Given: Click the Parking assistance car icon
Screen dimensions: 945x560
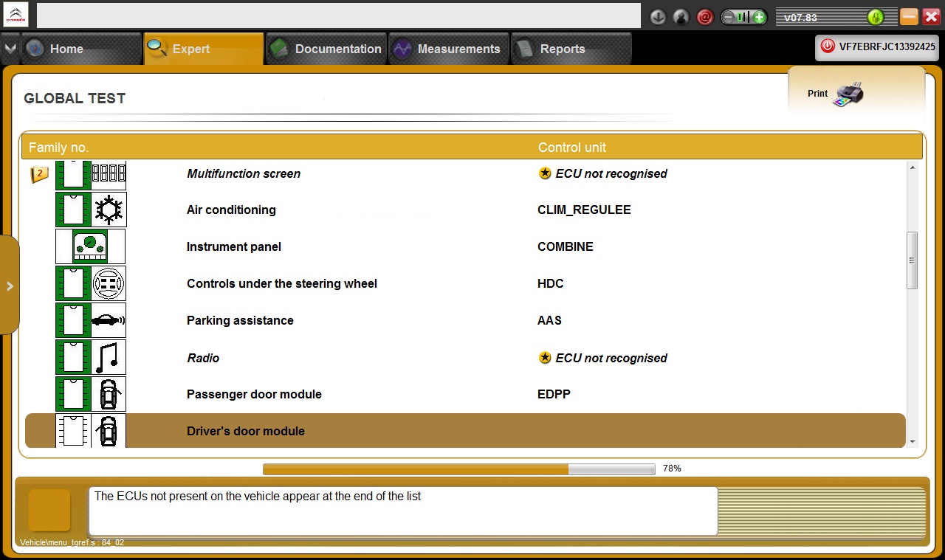Looking at the screenshot, I should click(109, 320).
